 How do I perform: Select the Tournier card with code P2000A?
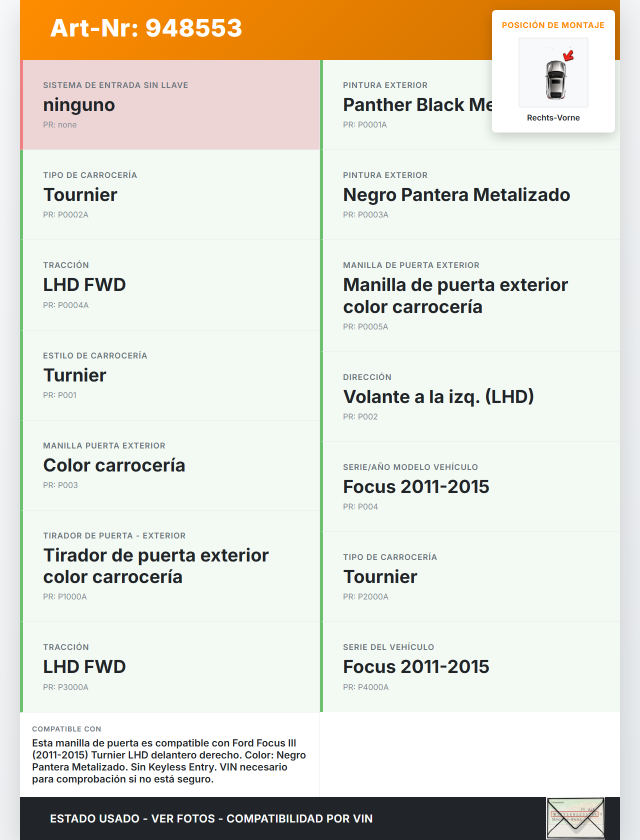coord(470,577)
